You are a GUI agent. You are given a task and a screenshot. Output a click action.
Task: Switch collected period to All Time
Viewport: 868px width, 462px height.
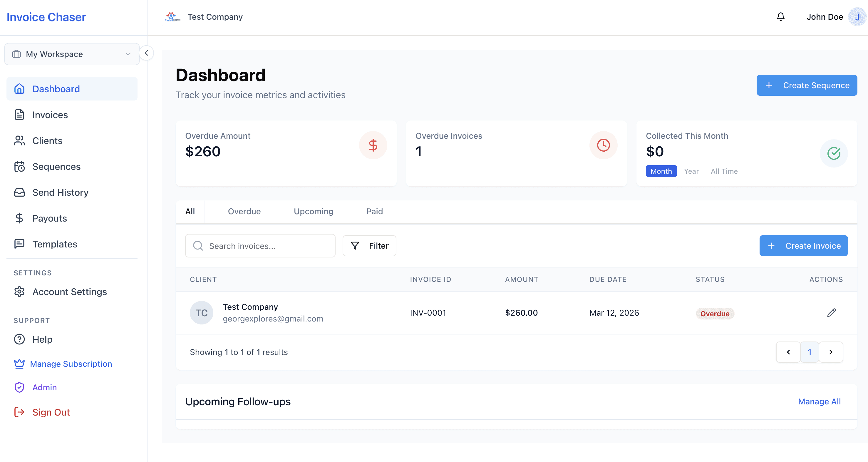click(724, 171)
